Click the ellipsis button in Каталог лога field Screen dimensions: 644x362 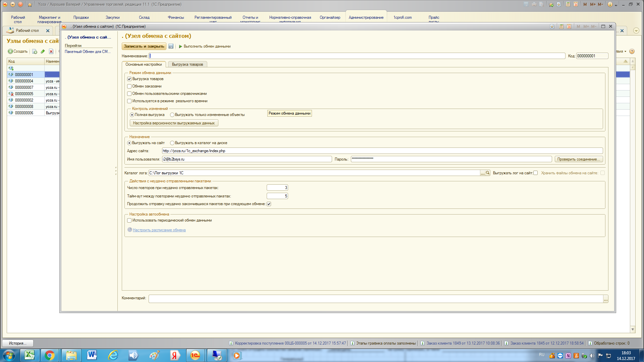click(x=483, y=173)
